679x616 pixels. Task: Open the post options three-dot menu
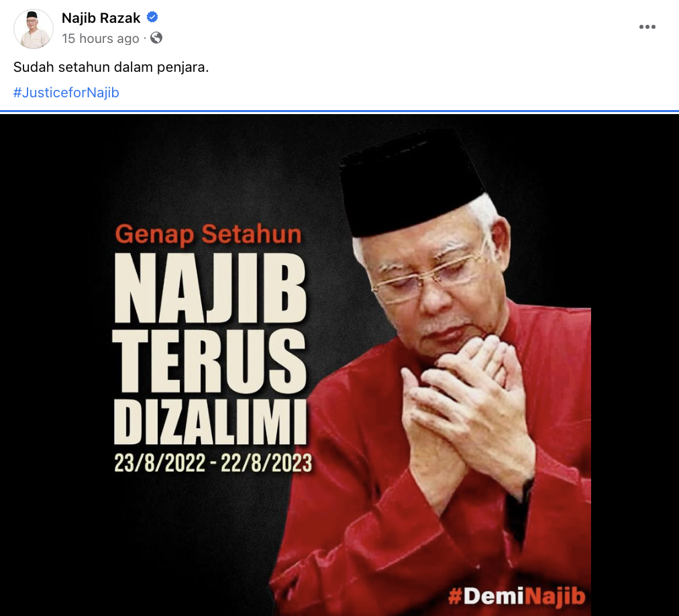point(647,27)
